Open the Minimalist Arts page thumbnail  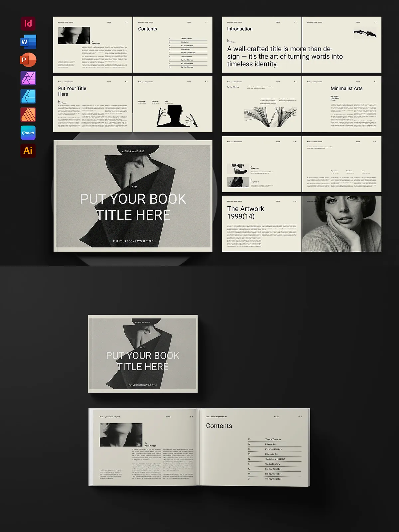point(341,104)
